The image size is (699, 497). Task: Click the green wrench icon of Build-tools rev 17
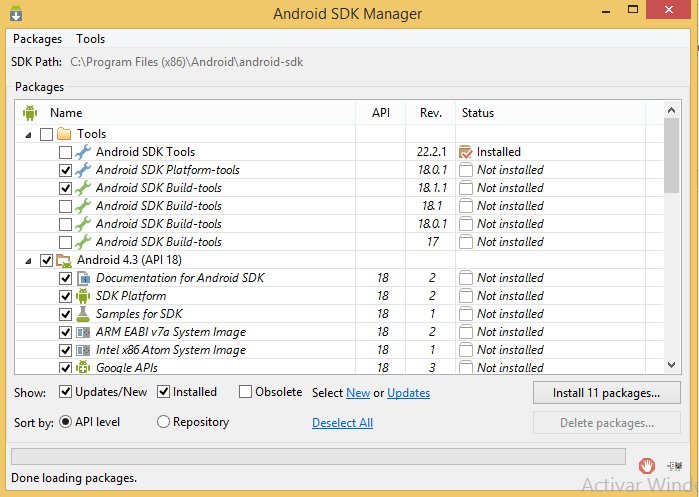[x=83, y=242]
